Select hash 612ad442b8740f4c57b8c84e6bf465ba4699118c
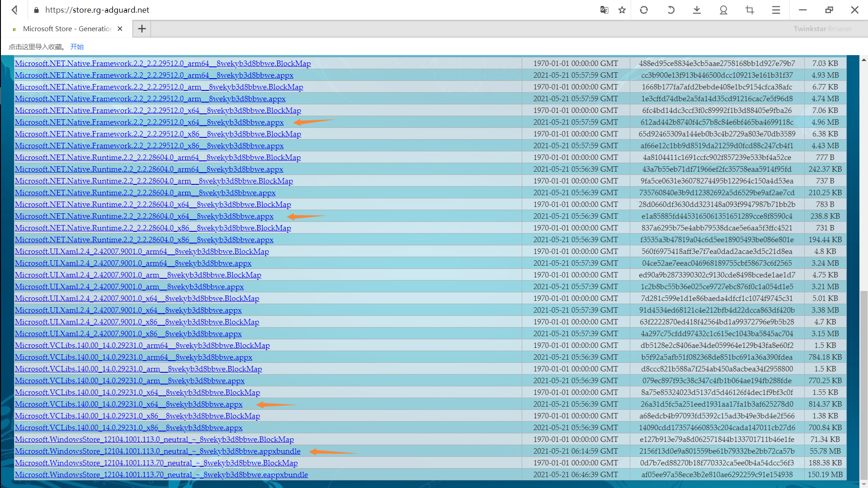 coord(717,122)
